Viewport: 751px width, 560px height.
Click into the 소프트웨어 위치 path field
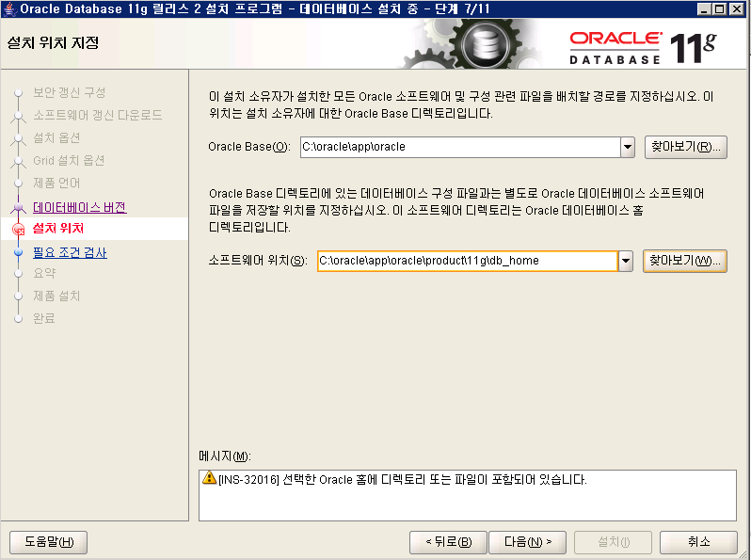[468, 261]
